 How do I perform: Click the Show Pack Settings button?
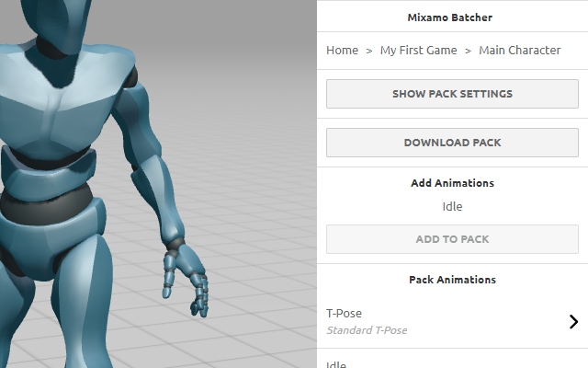452,94
